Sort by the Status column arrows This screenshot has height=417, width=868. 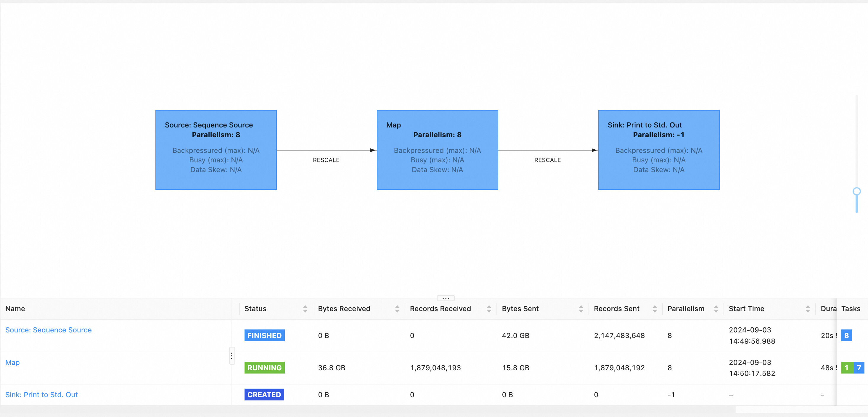(x=305, y=309)
